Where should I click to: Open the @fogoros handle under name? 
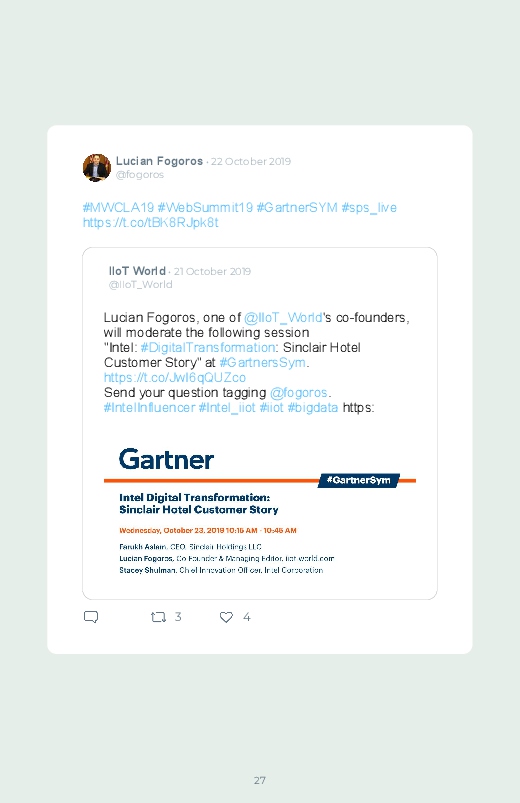(x=140, y=175)
